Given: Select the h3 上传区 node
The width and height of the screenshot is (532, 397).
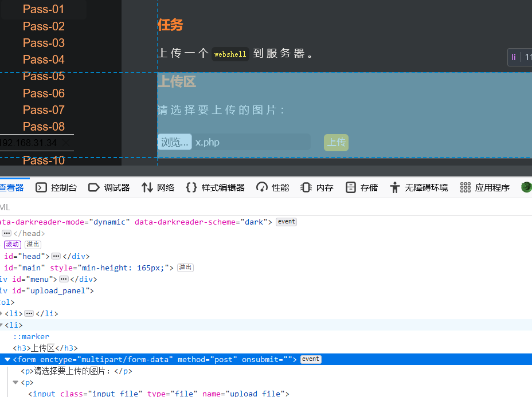Looking at the screenshot, I should [x=45, y=348].
